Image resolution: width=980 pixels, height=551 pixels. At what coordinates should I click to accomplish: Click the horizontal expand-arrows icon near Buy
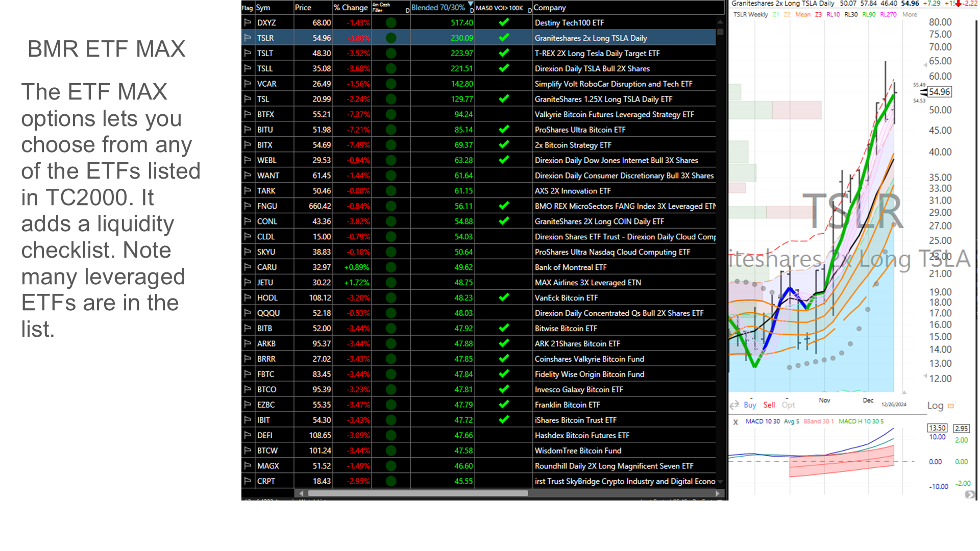pos(735,405)
